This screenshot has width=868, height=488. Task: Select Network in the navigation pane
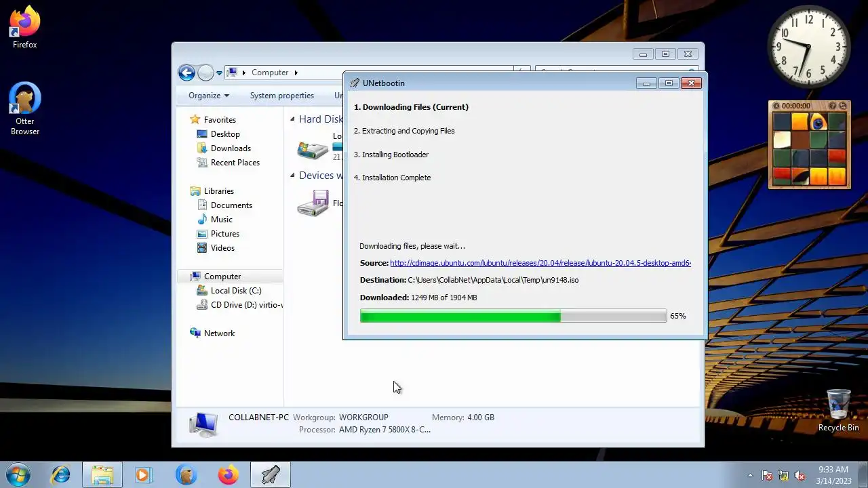[x=219, y=333]
